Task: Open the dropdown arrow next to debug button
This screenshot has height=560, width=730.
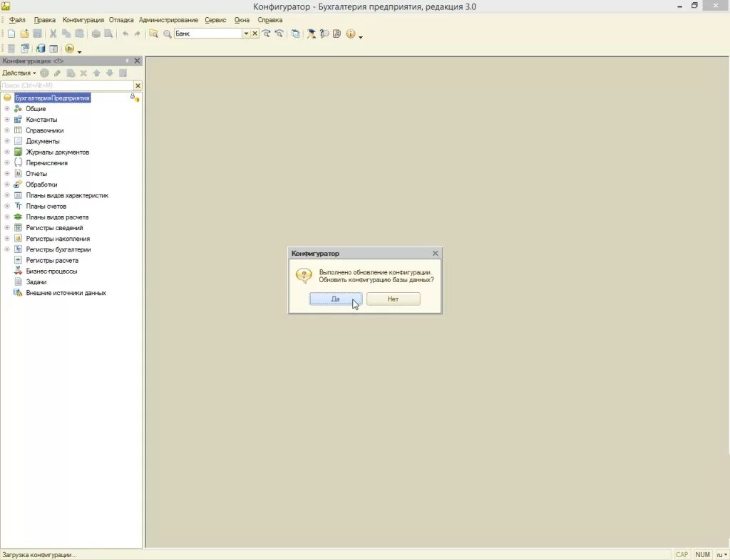Action: click(x=80, y=51)
